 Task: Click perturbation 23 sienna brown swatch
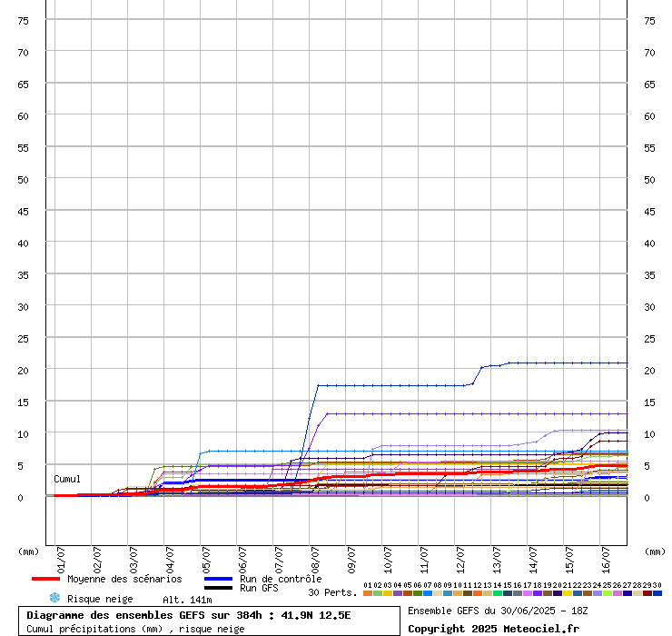pyautogui.click(x=588, y=593)
